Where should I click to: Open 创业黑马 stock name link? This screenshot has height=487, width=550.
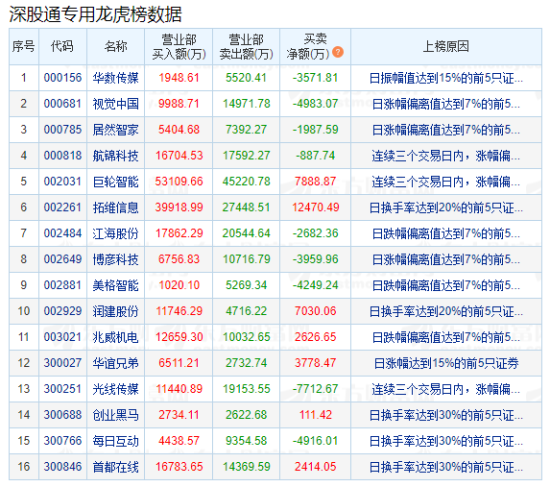pyautogui.click(x=115, y=415)
